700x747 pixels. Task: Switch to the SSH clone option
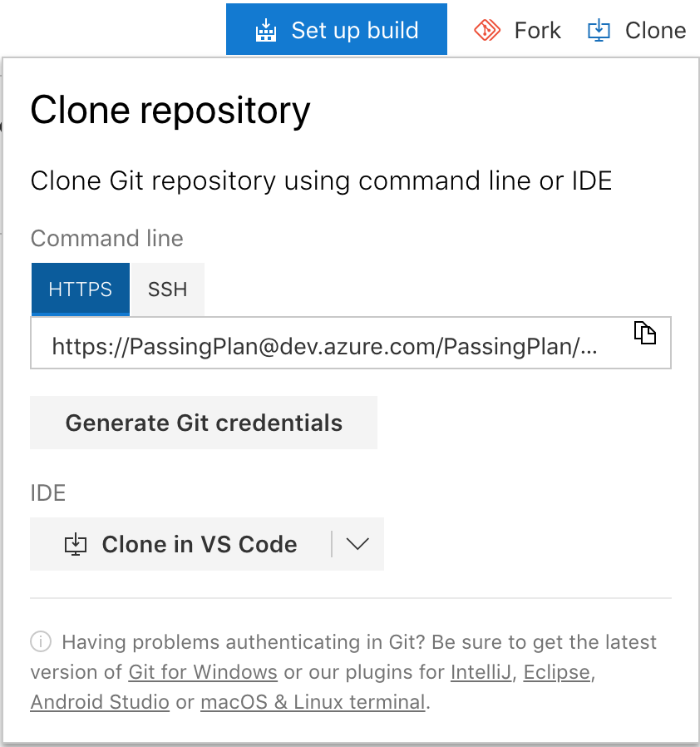point(167,289)
